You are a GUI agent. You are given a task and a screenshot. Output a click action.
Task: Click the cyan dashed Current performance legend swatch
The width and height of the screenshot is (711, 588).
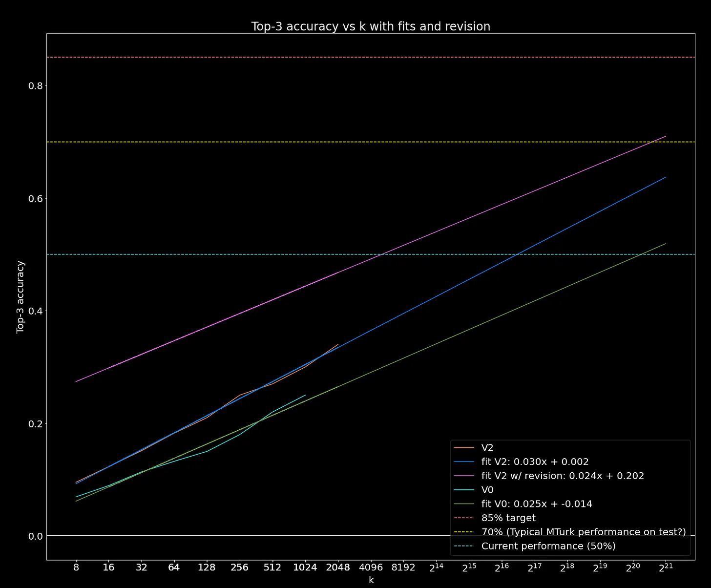(x=463, y=546)
